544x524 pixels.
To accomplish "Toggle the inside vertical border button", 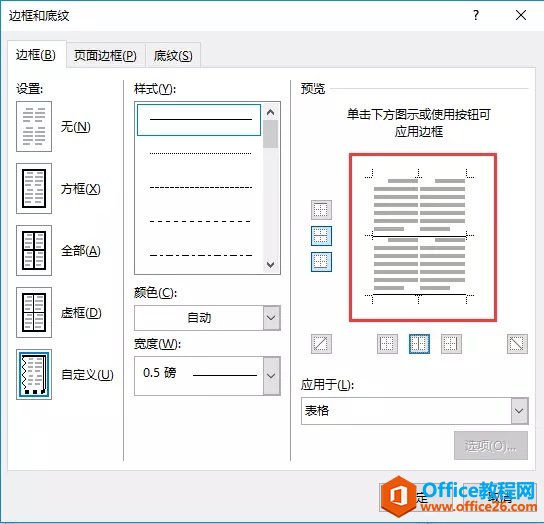I will coord(419,344).
